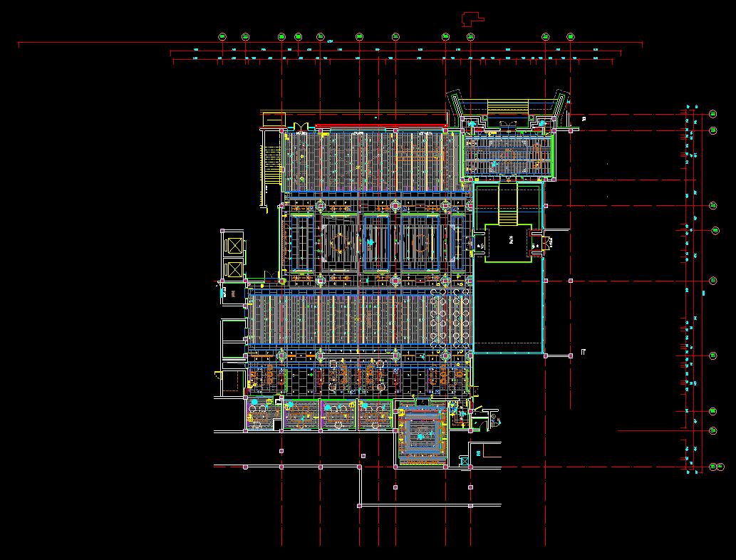736x560 pixels.
Task: Select the upper yellow elevator X symbol
Action: tap(234, 246)
